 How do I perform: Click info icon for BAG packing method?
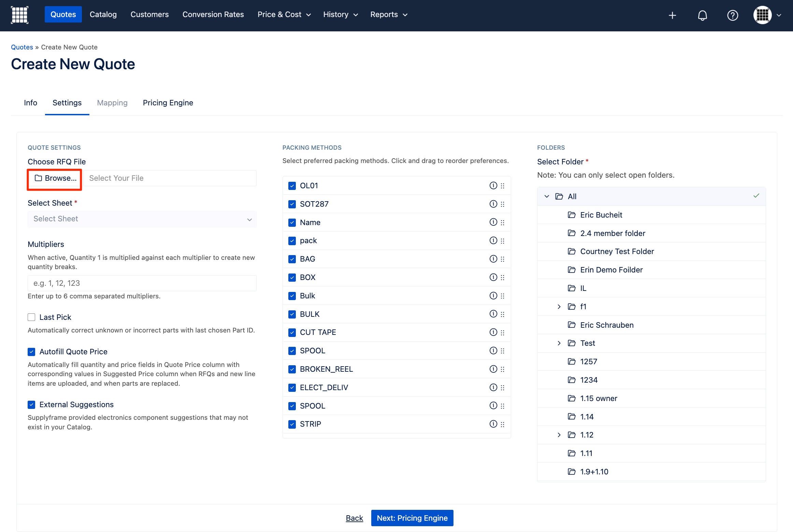pos(493,259)
